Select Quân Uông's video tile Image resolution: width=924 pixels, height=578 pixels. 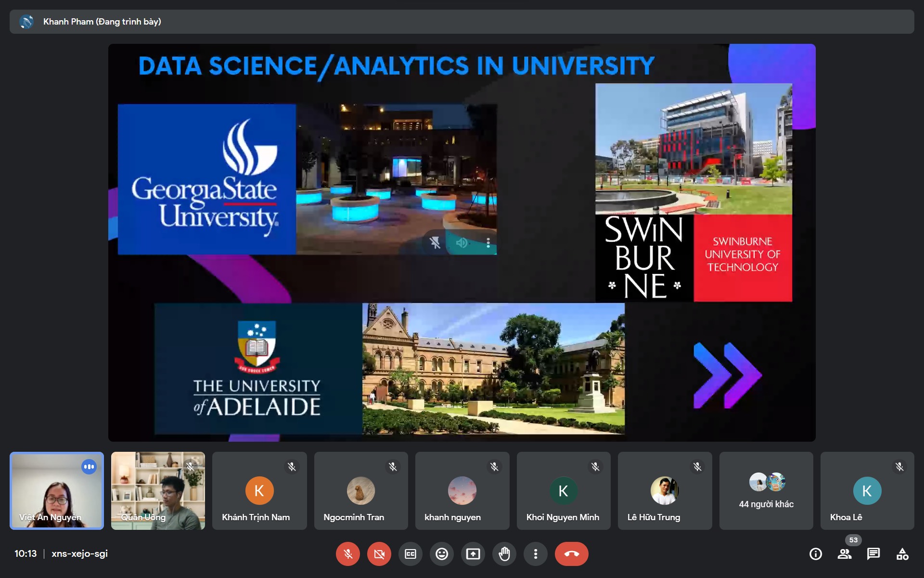click(158, 491)
